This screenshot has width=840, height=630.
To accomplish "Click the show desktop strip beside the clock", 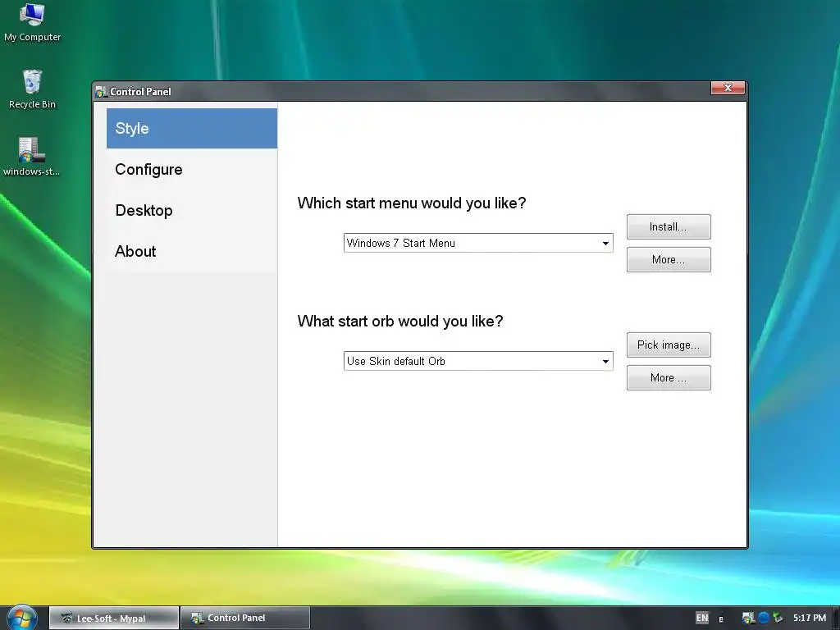I will point(836,618).
